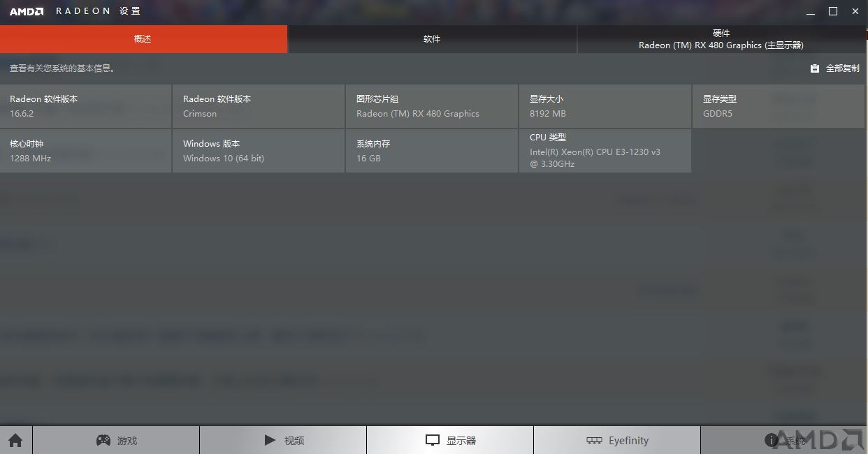Select the 显存类型 GDDR5 tile
868x454 pixels.
point(779,106)
